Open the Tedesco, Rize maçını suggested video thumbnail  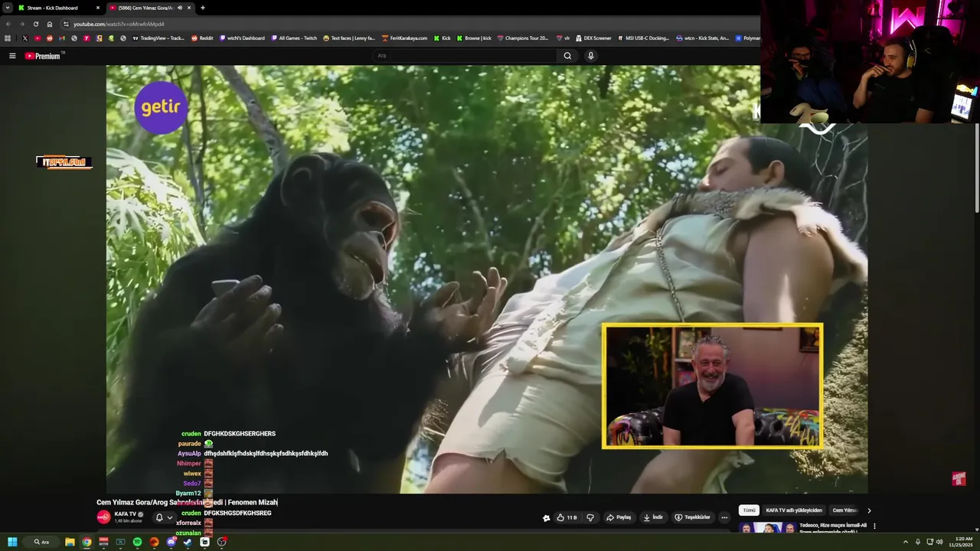(x=767, y=527)
